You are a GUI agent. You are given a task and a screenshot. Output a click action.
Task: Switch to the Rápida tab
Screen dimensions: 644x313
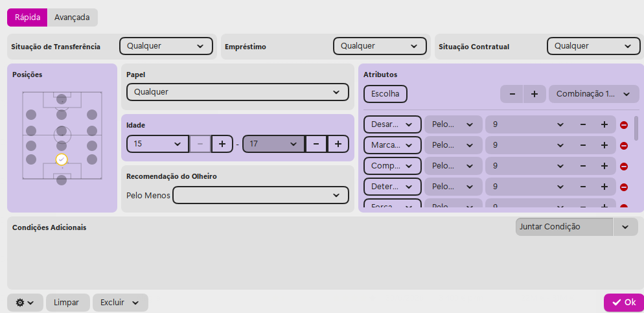click(27, 17)
